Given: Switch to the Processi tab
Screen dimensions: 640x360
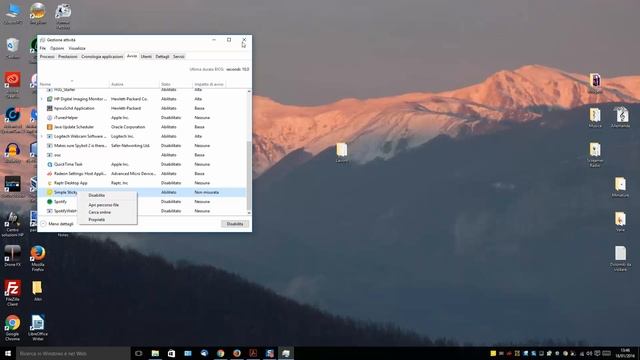Looking at the screenshot, I should (x=47, y=56).
